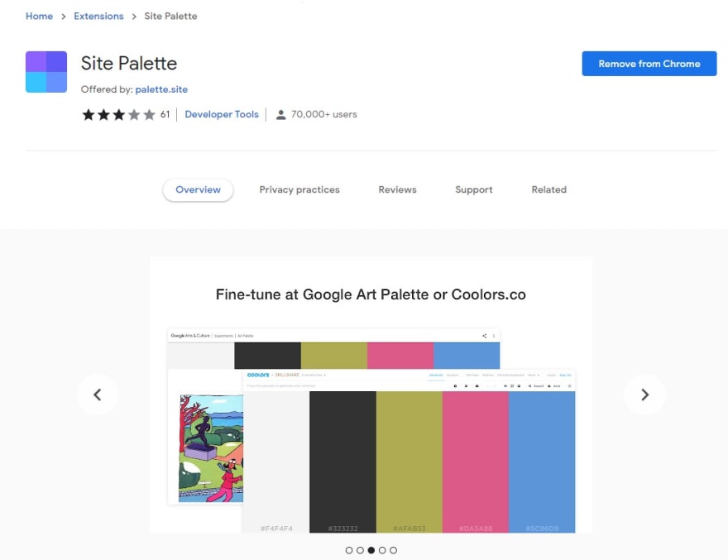Image resolution: width=728 pixels, height=560 pixels.
Task: Click the Coolors logo in the screenshot
Action: tap(257, 375)
